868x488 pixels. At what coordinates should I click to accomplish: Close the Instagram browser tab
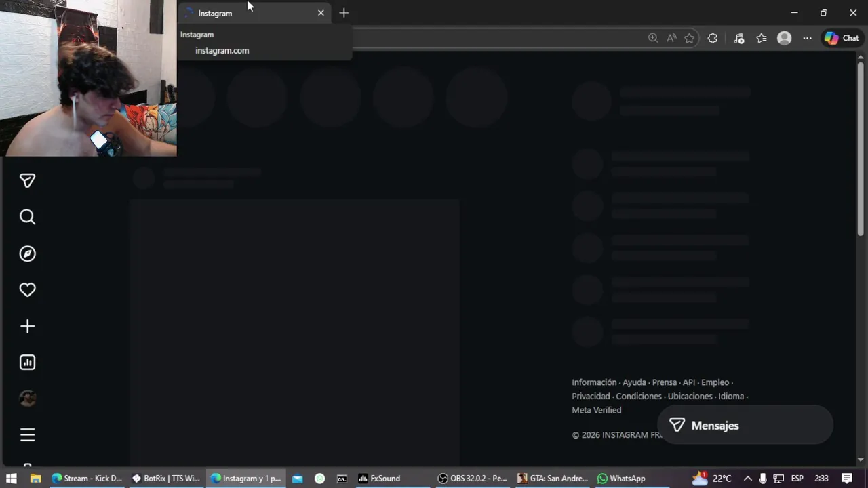[321, 13]
